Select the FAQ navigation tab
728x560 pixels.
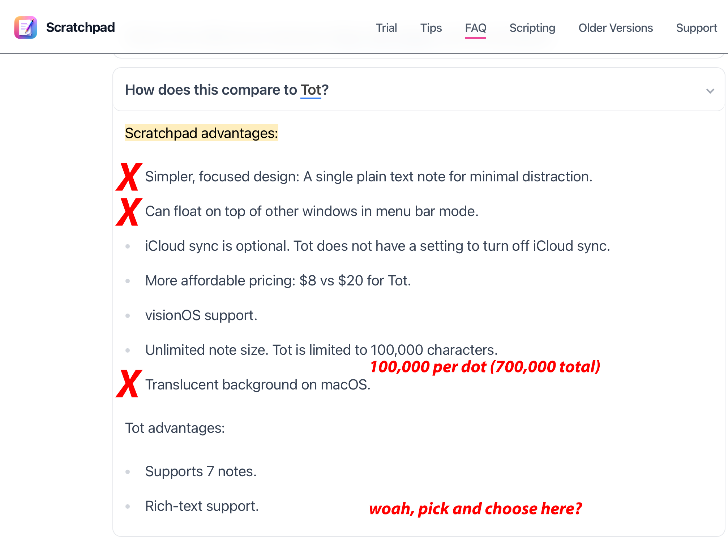pyautogui.click(x=475, y=28)
